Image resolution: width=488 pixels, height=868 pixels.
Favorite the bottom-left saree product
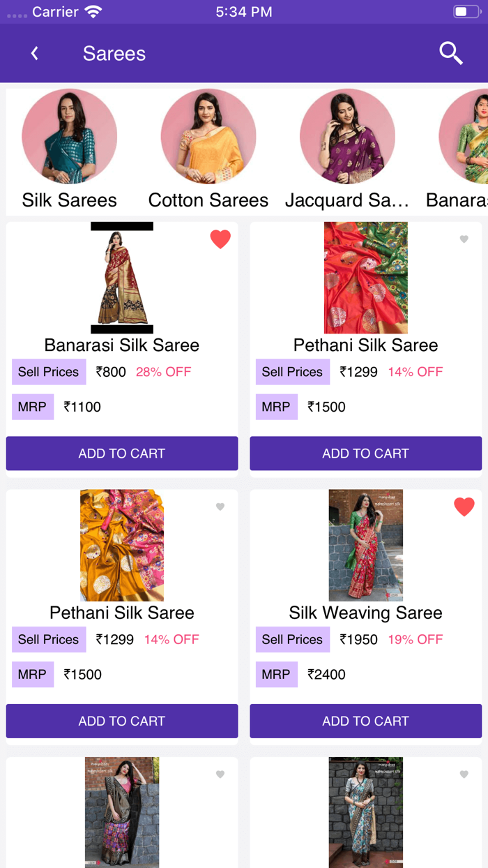[x=220, y=774]
